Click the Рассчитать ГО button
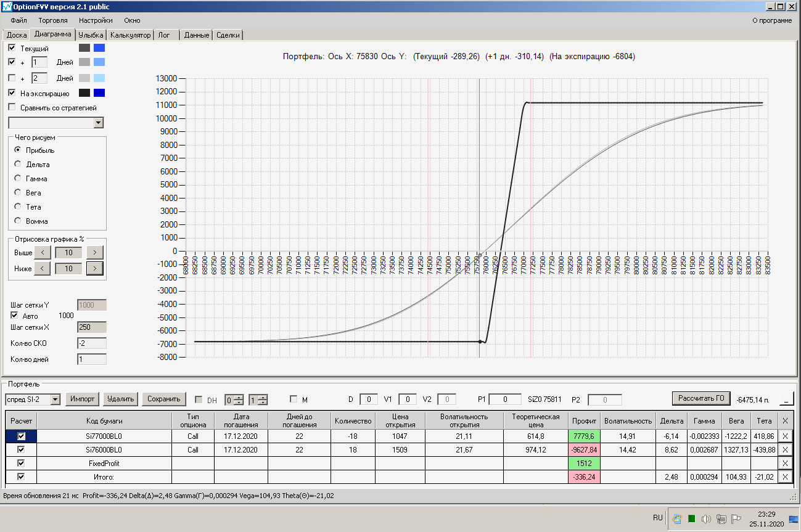Screen dimensions: 801x532 (x=701, y=398)
